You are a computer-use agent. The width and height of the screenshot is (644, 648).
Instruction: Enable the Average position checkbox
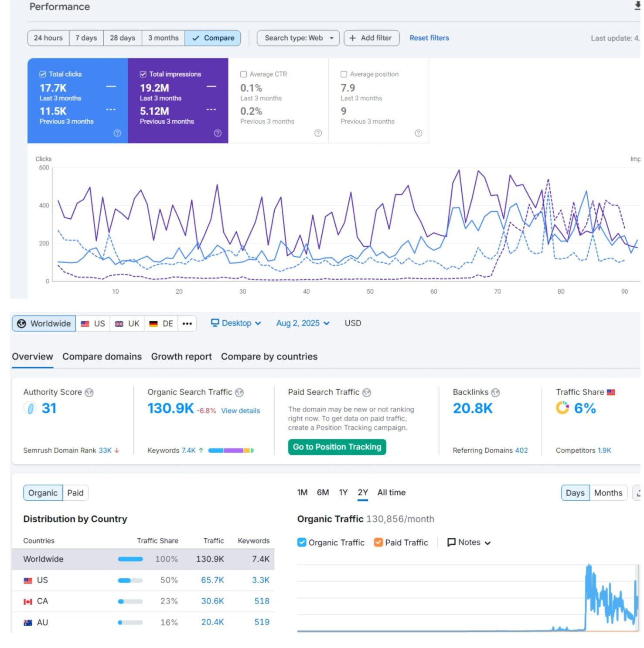pyautogui.click(x=344, y=75)
